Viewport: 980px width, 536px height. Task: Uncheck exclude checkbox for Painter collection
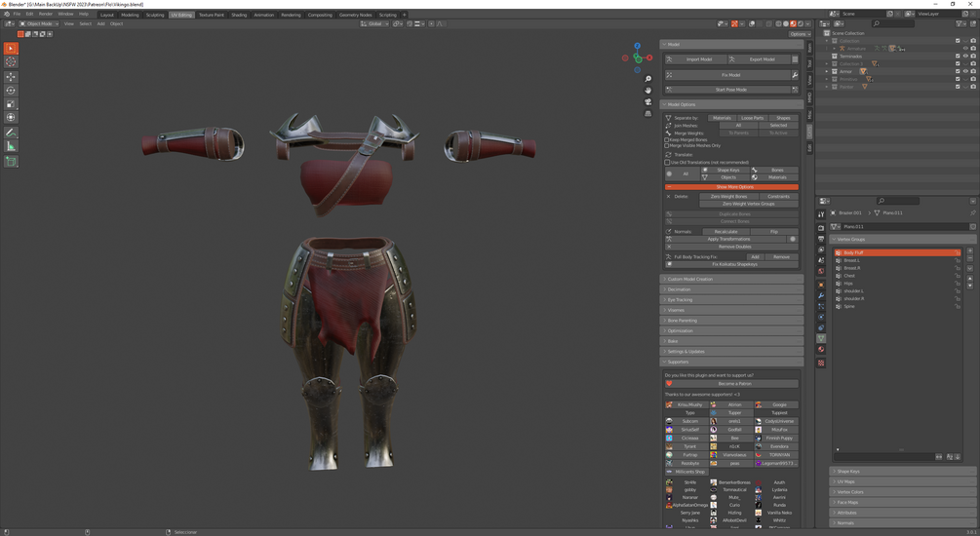coord(958,87)
